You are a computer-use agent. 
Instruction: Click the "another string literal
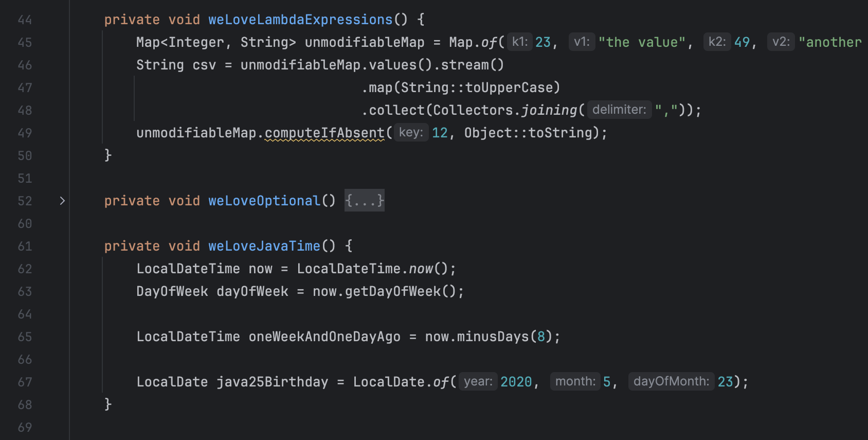pyautogui.click(x=830, y=42)
